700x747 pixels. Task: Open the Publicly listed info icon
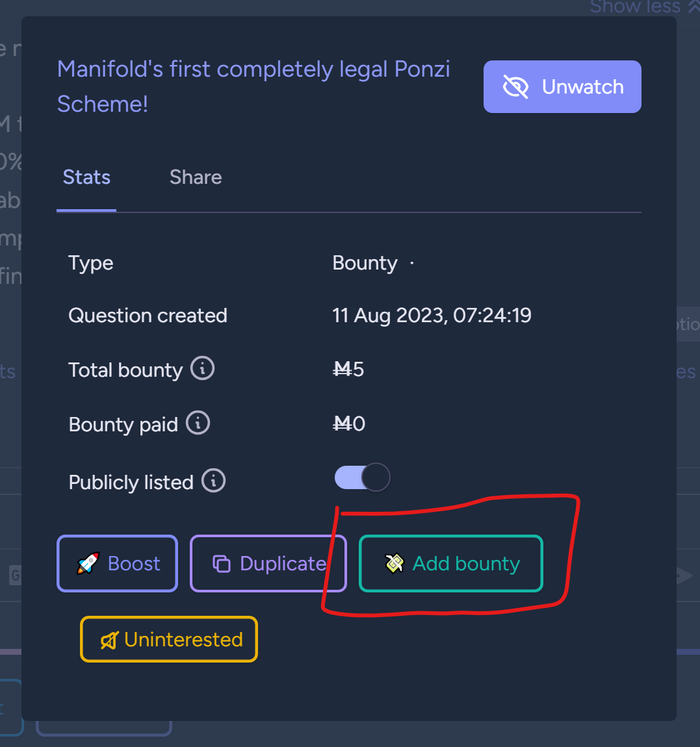point(213,481)
